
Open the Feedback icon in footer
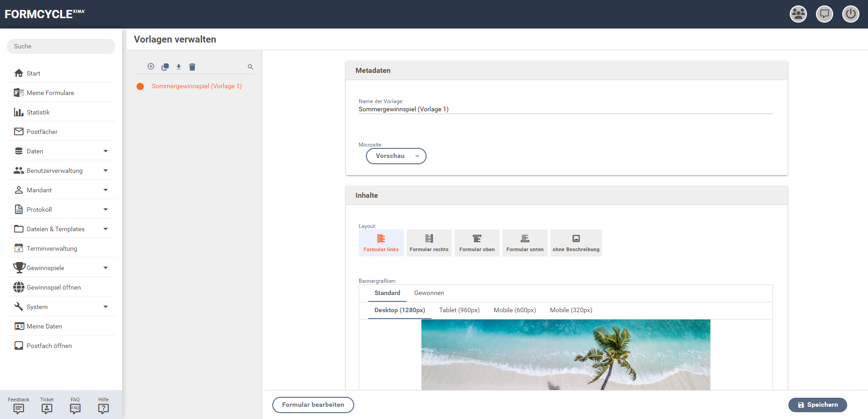pos(19,409)
